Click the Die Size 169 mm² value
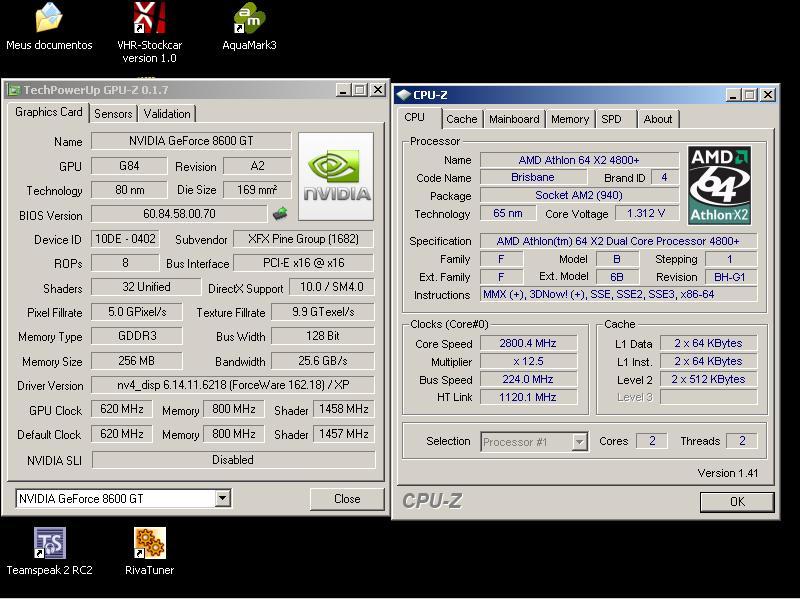Image resolution: width=800 pixels, height=600 pixels. 257,190
